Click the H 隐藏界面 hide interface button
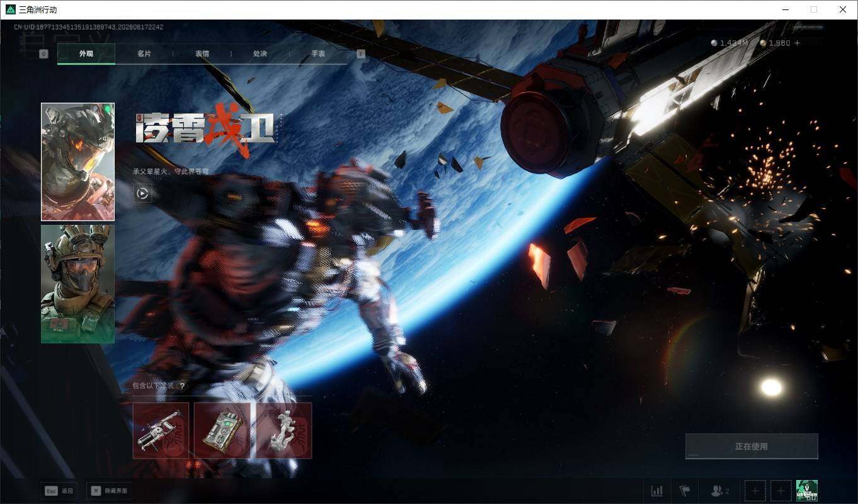Image resolution: width=858 pixels, height=504 pixels. (x=109, y=491)
